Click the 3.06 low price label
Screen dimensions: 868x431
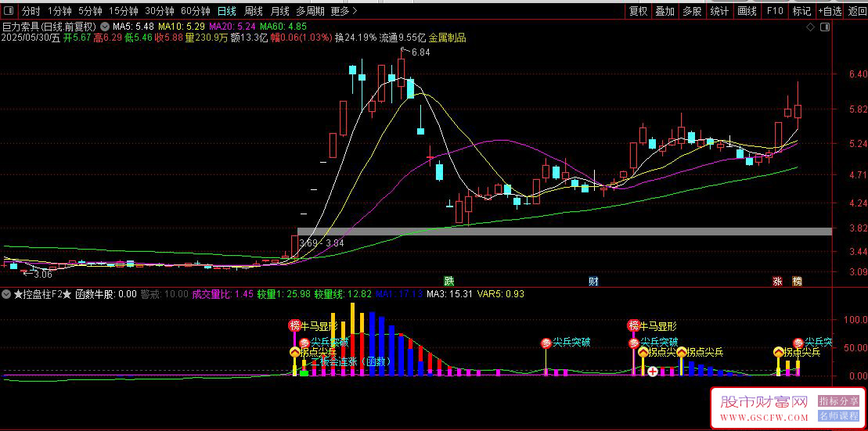point(42,274)
